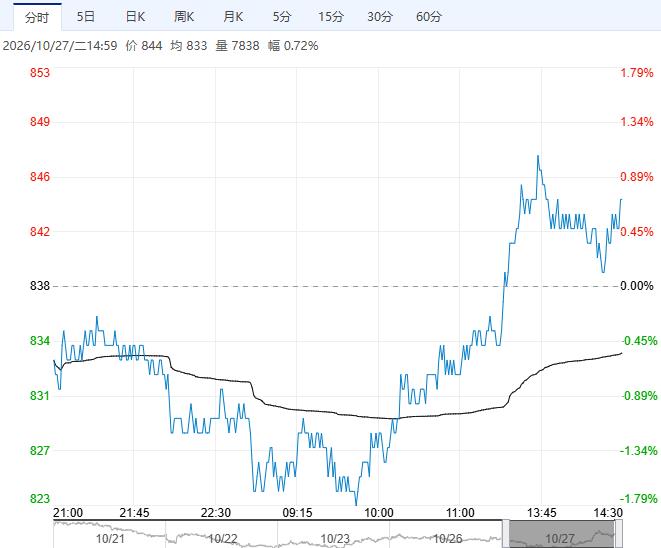Click the left handle of range slider
Viewport: 661px width, 548px height.
[505, 534]
